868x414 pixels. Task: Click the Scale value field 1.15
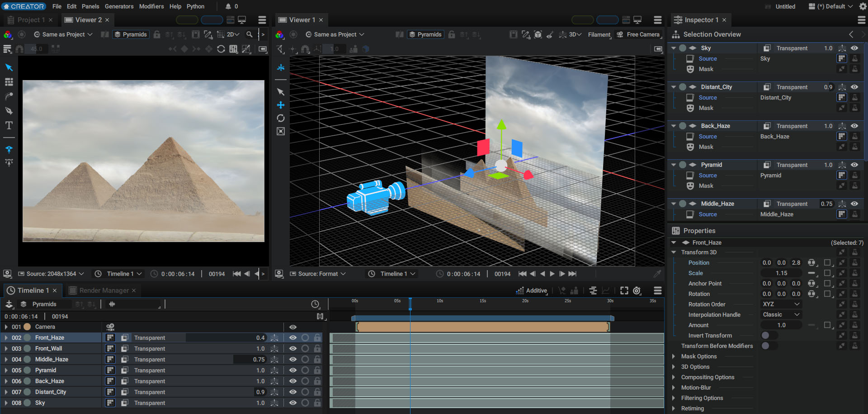coord(781,273)
